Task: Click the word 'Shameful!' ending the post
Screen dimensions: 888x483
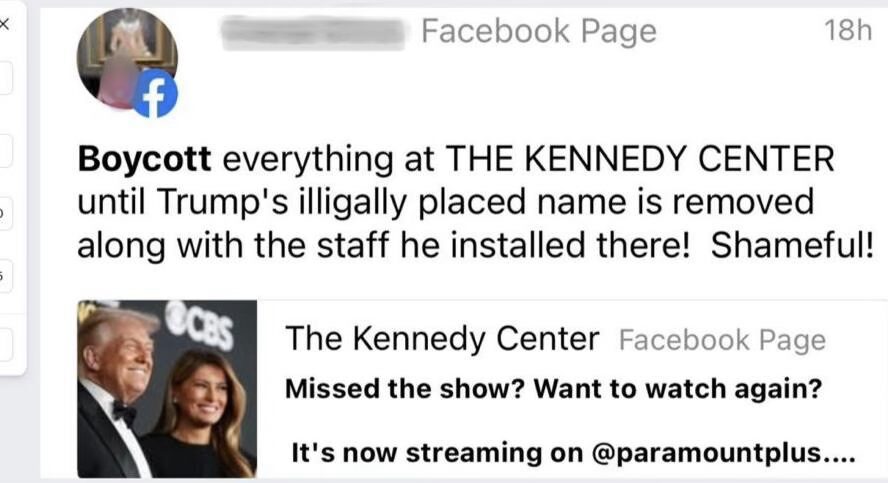Action: (x=792, y=245)
